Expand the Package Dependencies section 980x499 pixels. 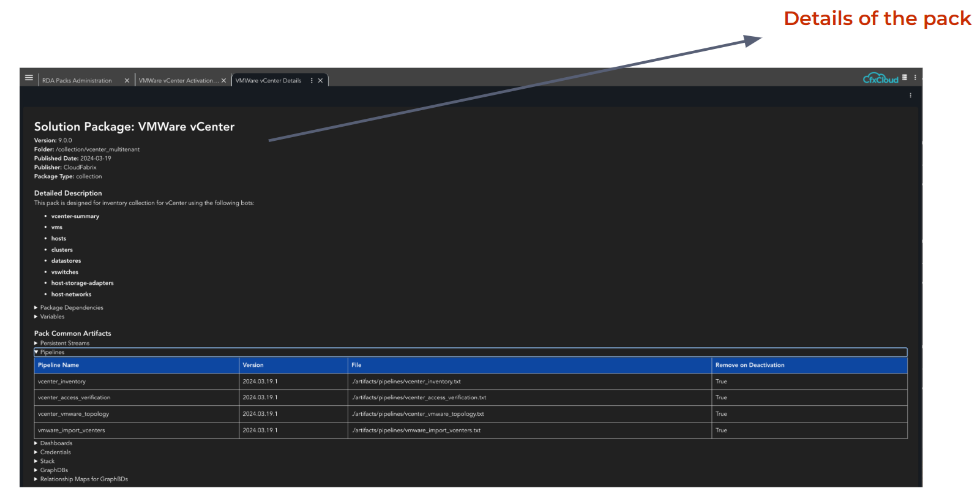point(71,308)
